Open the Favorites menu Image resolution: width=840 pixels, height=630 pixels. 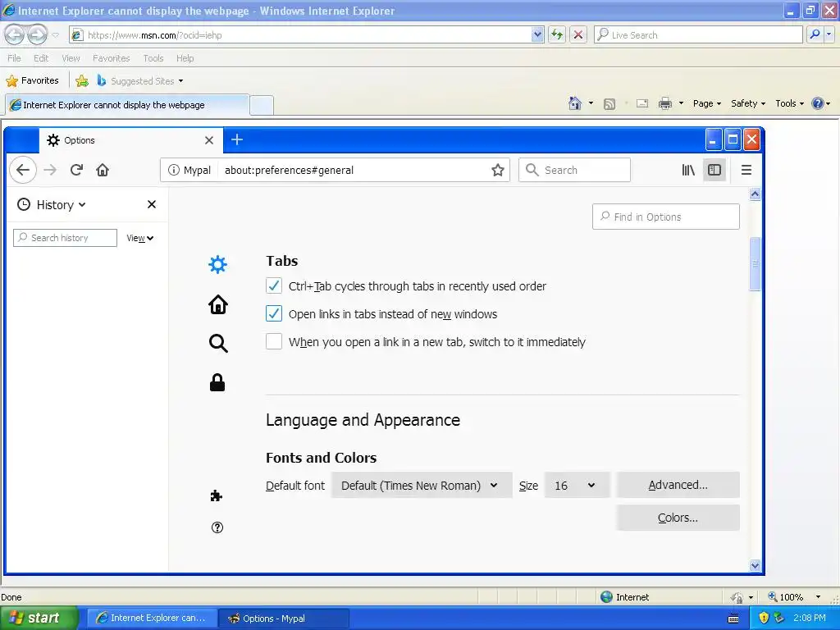coord(112,58)
